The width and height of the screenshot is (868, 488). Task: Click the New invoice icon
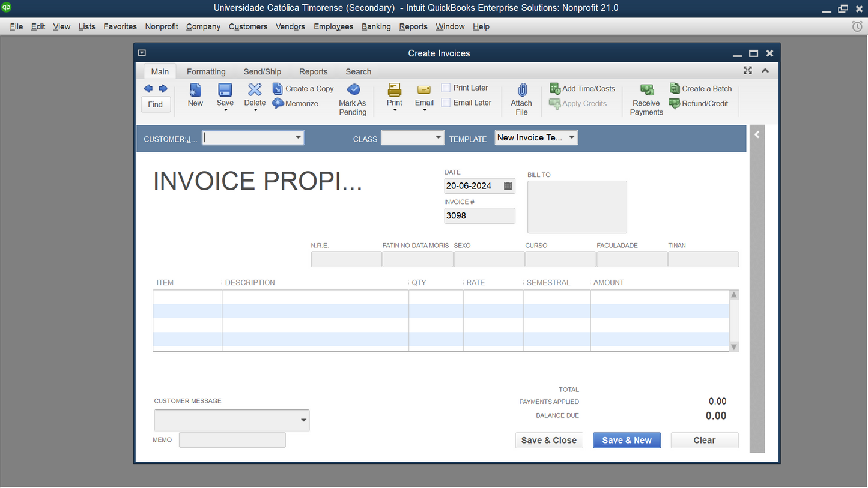[195, 90]
